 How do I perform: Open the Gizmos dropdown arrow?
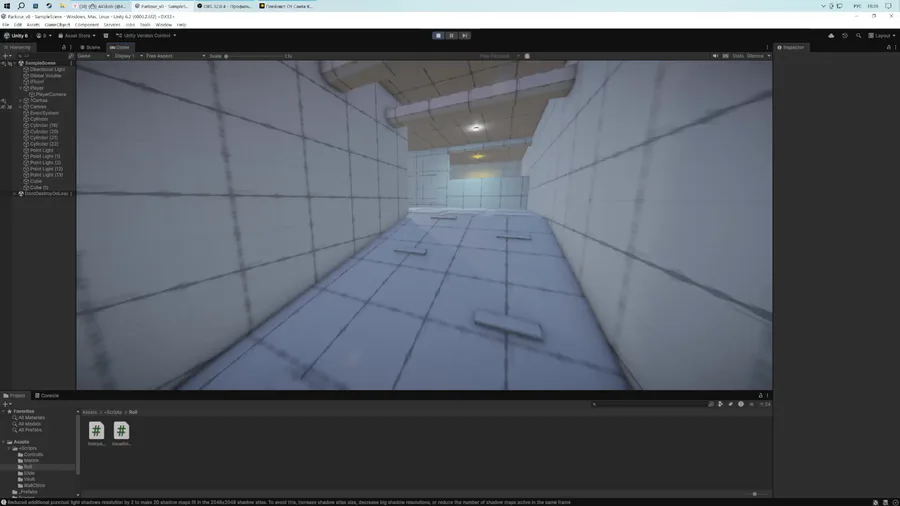[x=769, y=56]
